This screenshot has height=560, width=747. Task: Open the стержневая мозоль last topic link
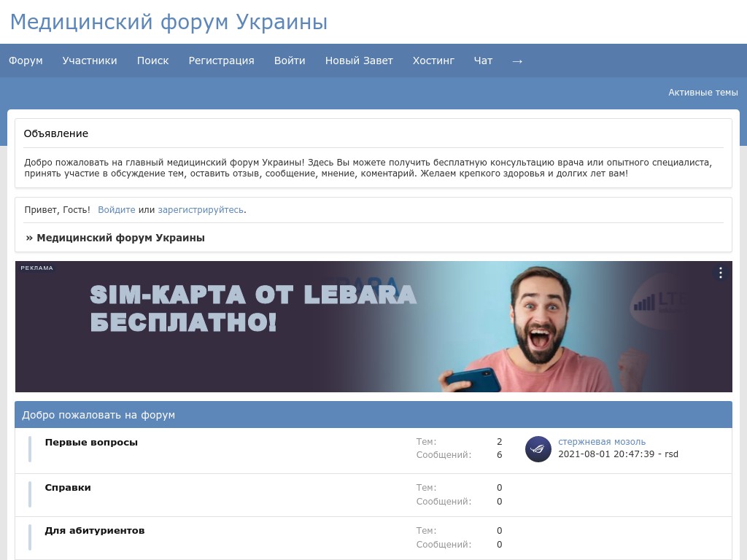tap(602, 441)
